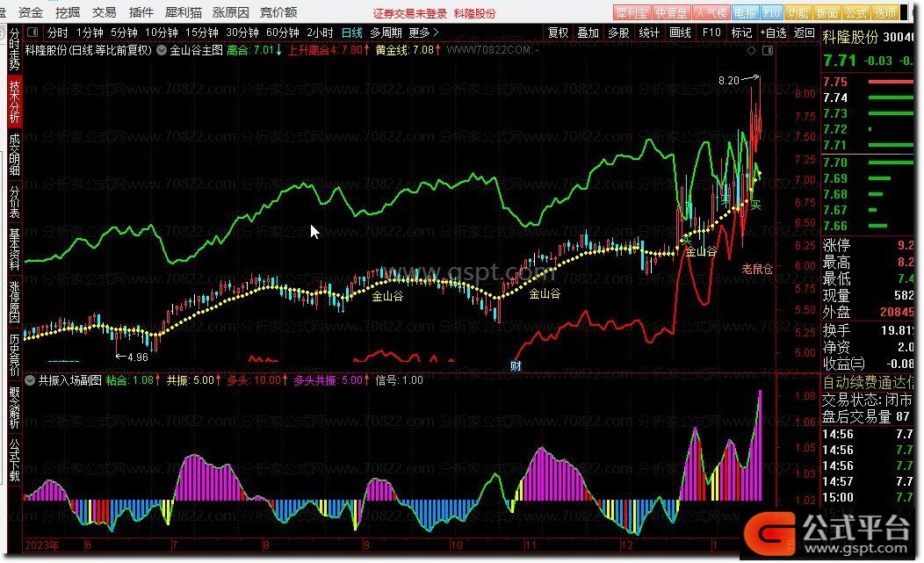Viewport: 924px width, 563px height.
Task: Click the 版面 layout button
Action: point(827,12)
